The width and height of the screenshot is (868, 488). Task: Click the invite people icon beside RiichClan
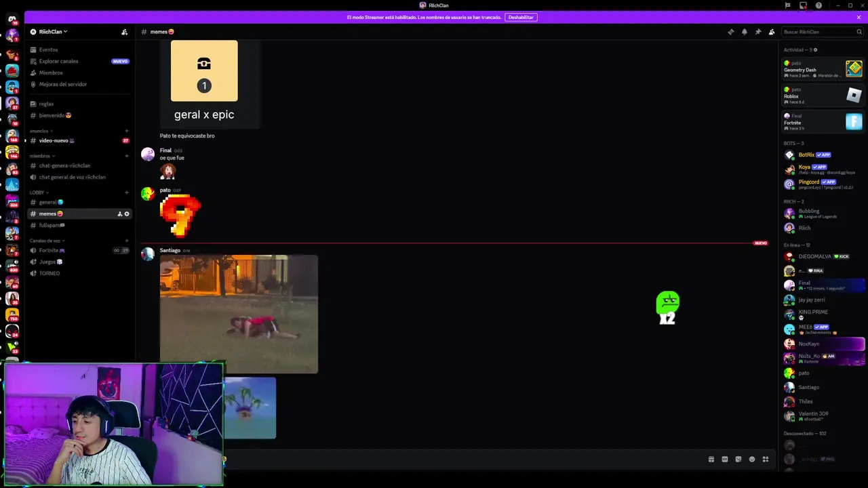124,32
